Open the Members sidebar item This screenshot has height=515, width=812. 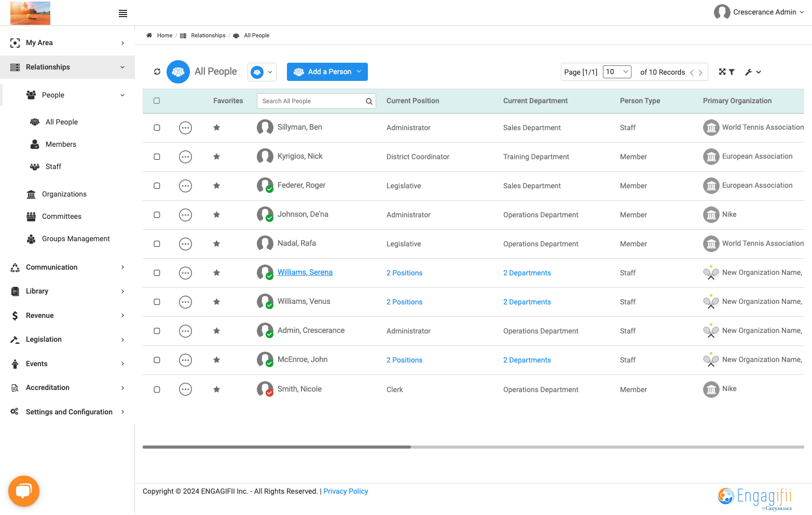[x=61, y=144]
